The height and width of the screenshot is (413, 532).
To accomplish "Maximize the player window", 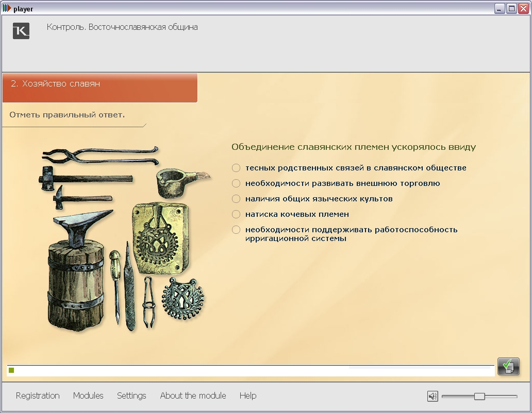I will click(x=511, y=8).
